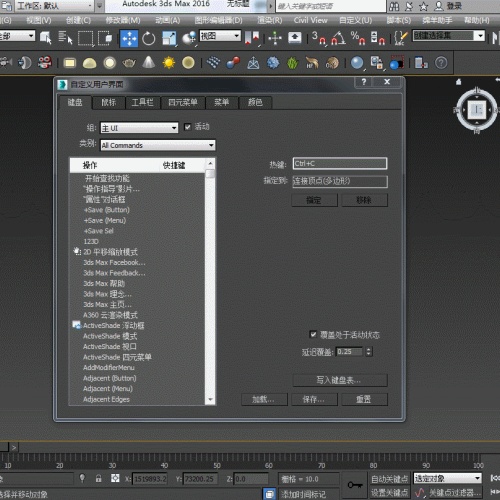Click the red and blue molecule icon
The width and height of the screenshot is (500, 500).
click(233, 63)
